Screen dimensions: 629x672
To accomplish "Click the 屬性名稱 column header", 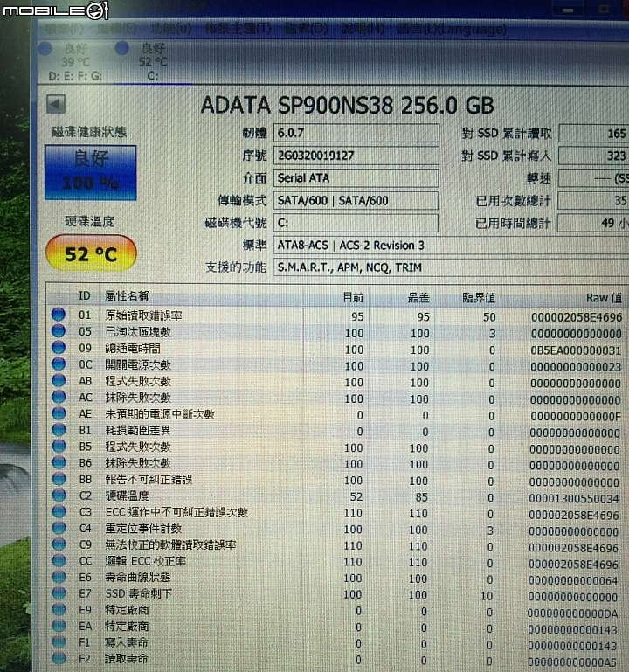I will pyautogui.click(x=127, y=295).
